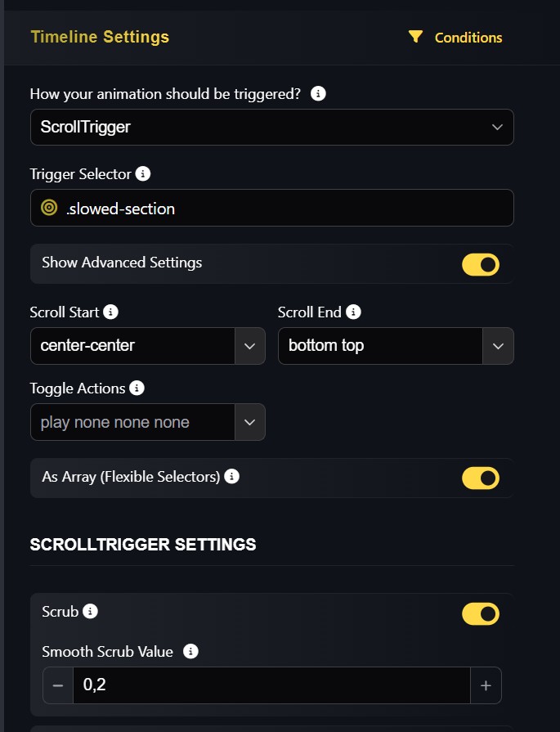
Task: Click the Scroll End info icon
Action: 353,312
